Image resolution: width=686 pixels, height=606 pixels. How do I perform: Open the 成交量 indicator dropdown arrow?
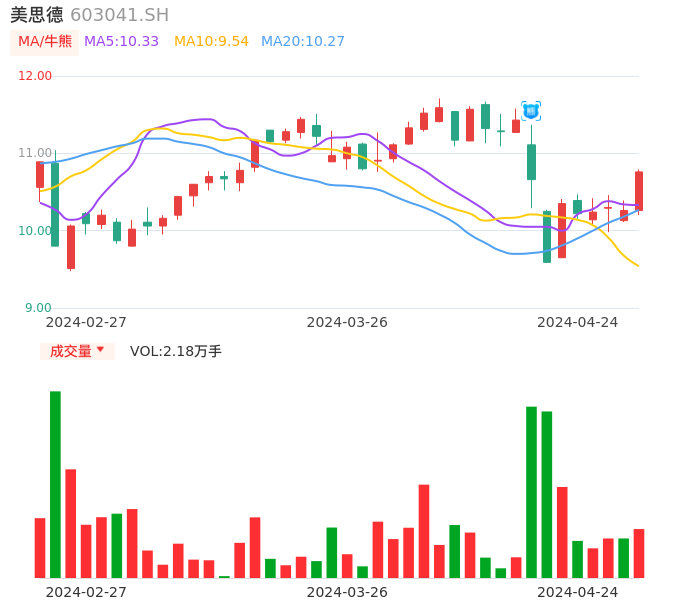point(100,350)
